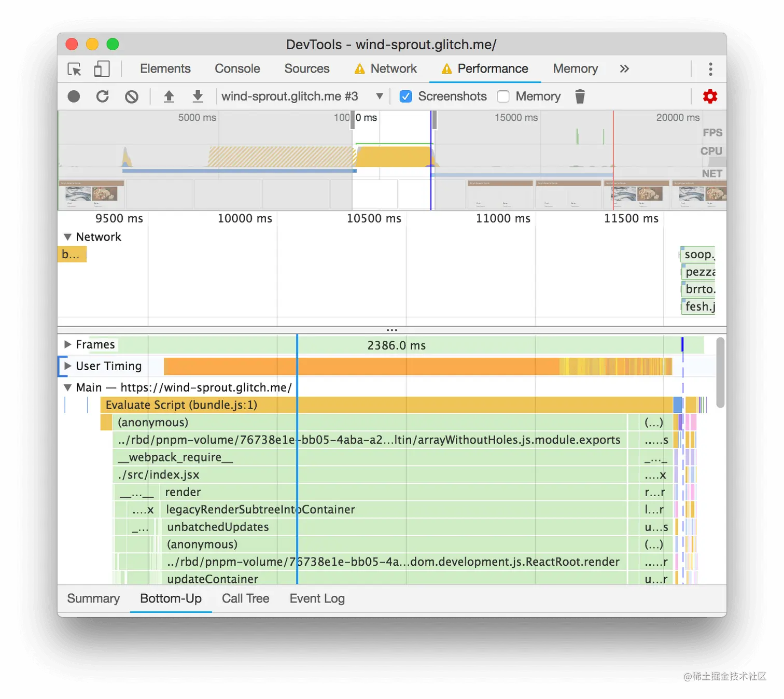
Task: Activate the inspect element picker icon
Action: click(75, 69)
